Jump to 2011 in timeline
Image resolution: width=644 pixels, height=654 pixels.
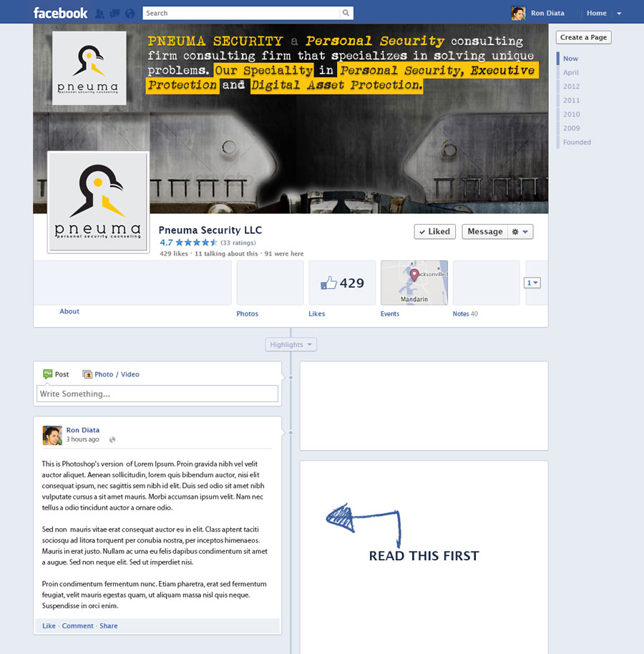[571, 100]
